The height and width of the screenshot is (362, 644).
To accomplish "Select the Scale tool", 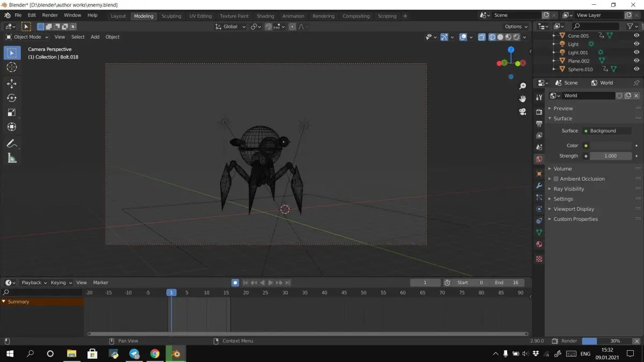I will point(12,113).
